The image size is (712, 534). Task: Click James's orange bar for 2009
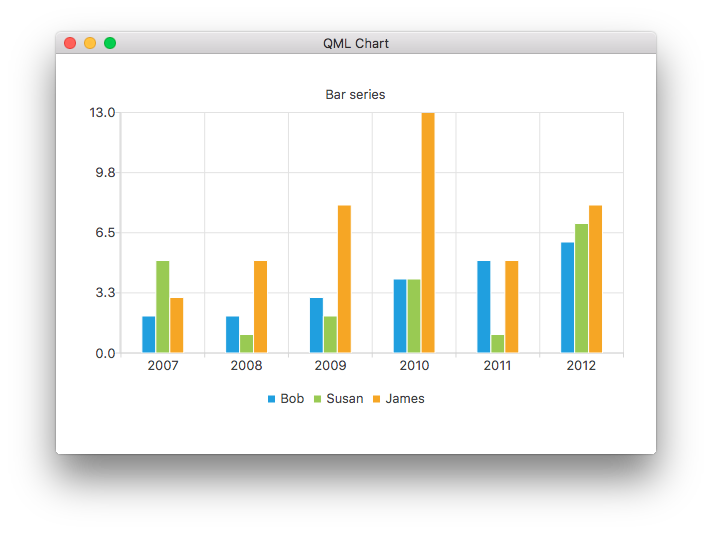pyautogui.click(x=344, y=278)
